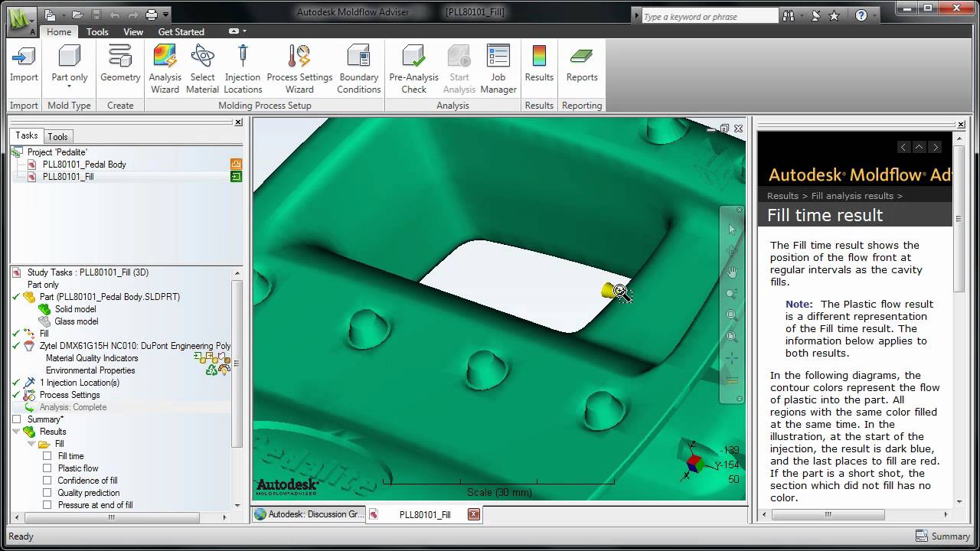Click the Summary button in status bar
Screen dimensions: 980x551
pos(942,536)
